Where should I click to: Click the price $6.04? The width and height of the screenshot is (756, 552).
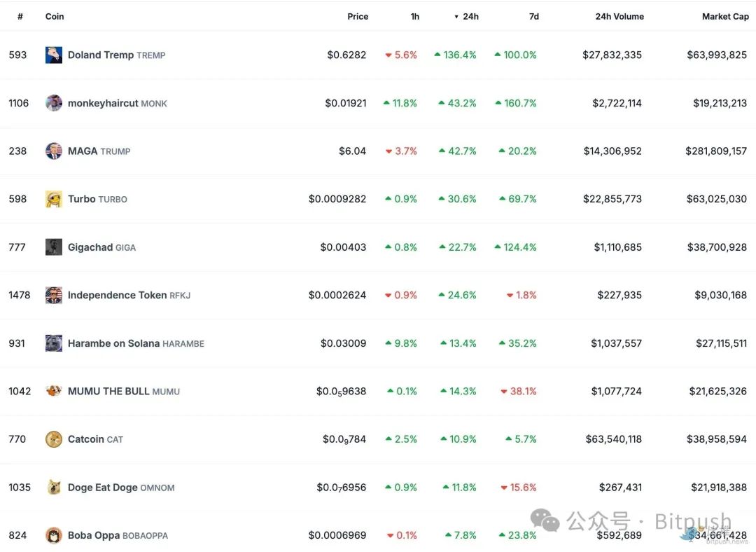point(352,151)
